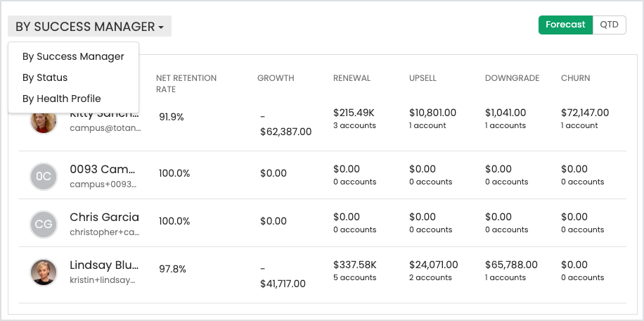Click the Growth column header
Viewport: 644px width, 321px height.
pos(276,78)
